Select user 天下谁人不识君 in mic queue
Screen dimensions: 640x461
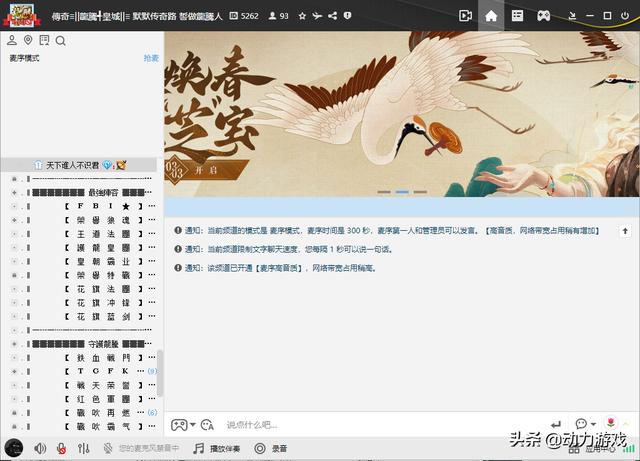tap(79, 165)
